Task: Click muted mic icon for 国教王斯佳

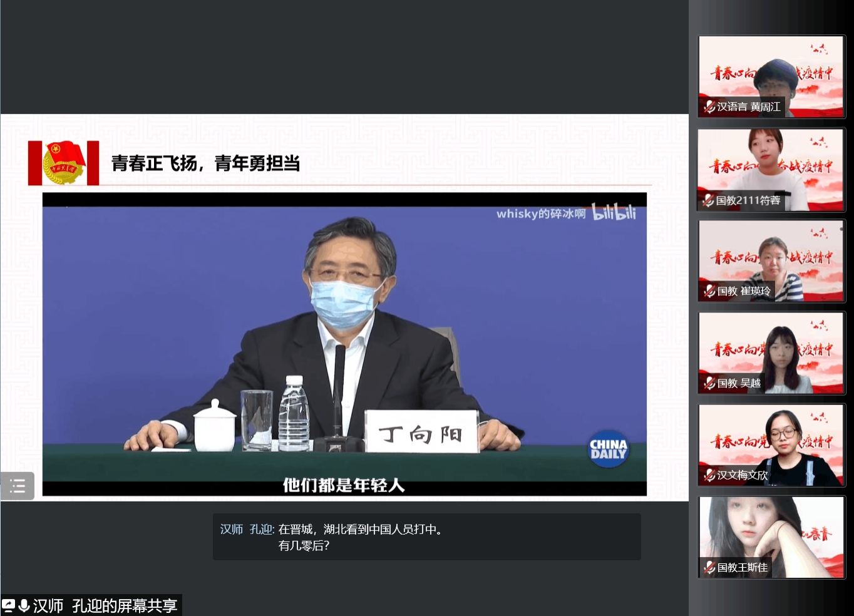Action: pos(709,568)
